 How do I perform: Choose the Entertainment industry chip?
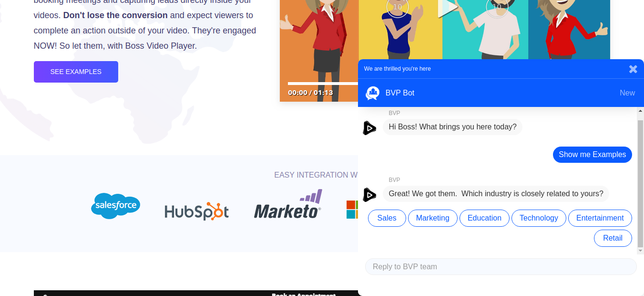click(600, 218)
